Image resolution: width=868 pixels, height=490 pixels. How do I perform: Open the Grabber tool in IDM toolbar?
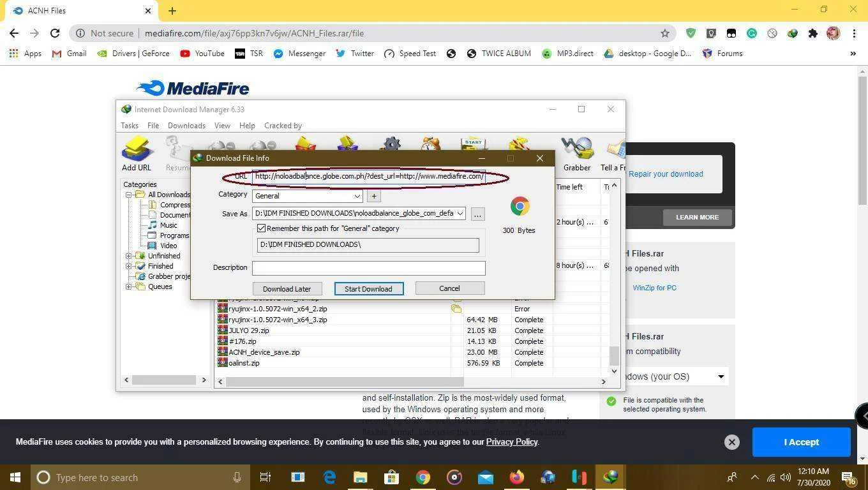point(577,154)
